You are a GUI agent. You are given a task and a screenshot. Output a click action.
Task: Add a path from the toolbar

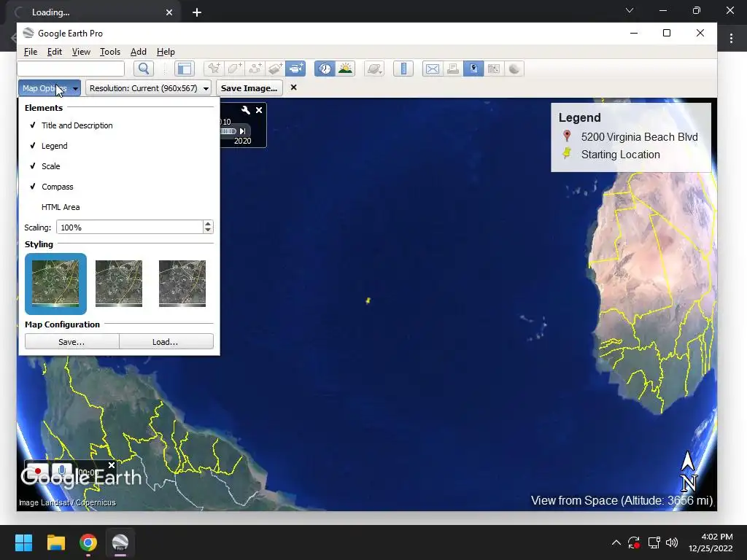click(255, 69)
